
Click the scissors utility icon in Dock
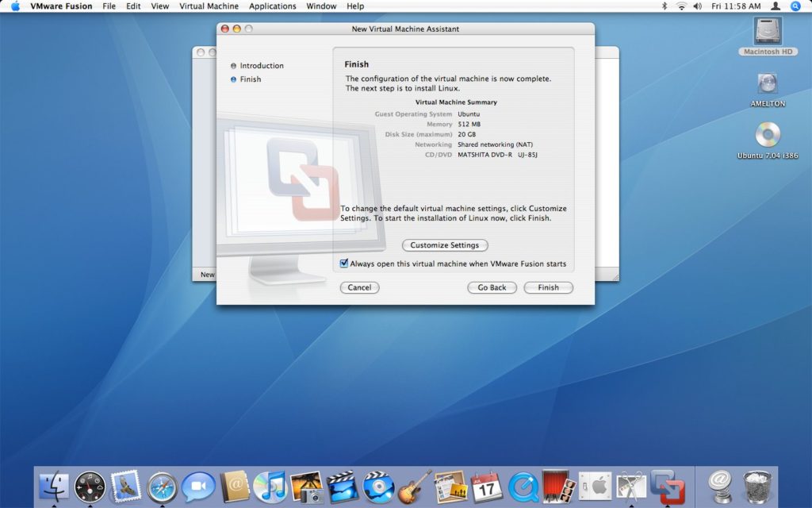click(631, 487)
